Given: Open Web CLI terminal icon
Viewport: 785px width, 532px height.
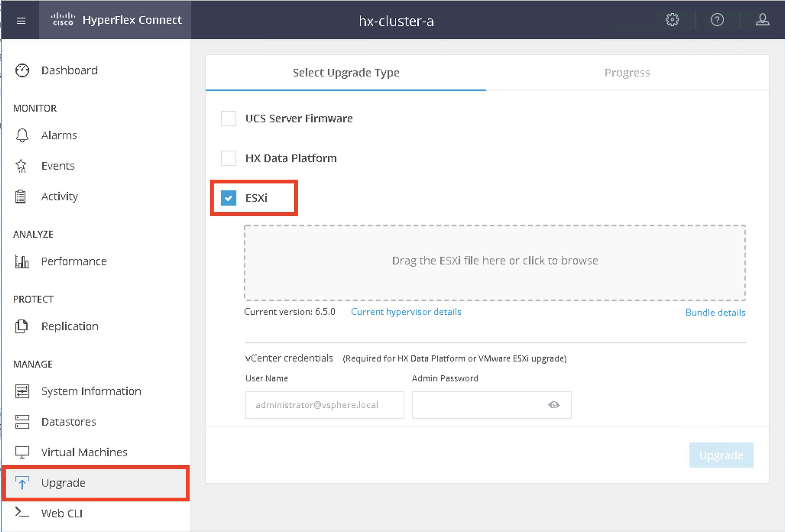Looking at the screenshot, I should pos(22,512).
